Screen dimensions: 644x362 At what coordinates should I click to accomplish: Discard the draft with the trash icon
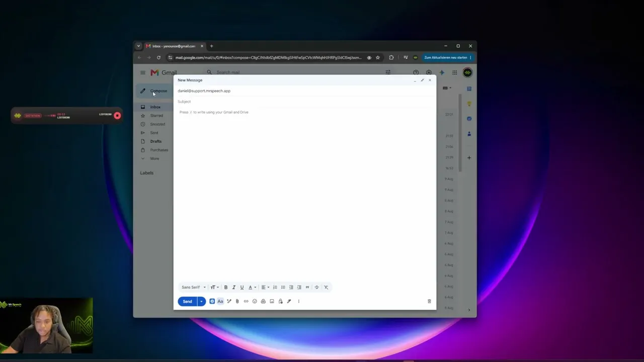point(429,301)
